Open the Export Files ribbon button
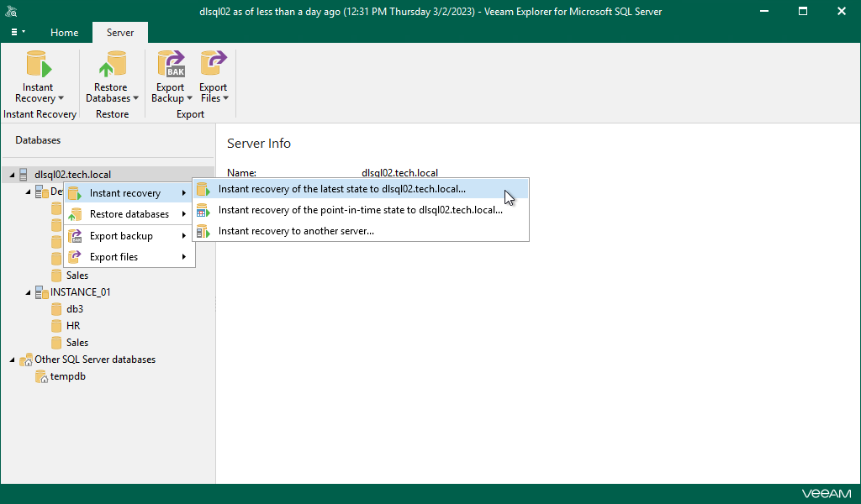This screenshot has width=861, height=504. click(x=214, y=76)
